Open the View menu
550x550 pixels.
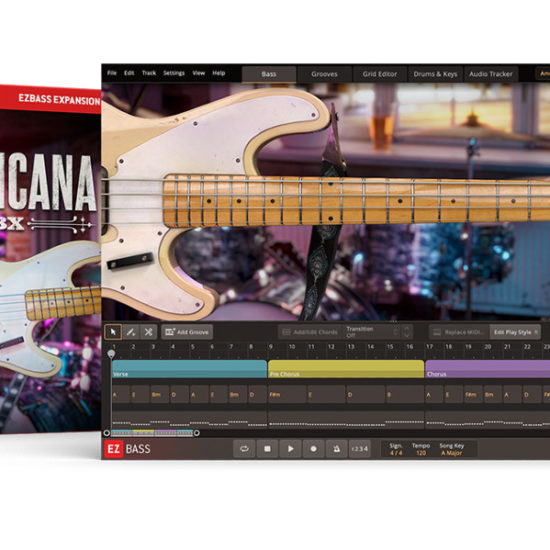[199, 73]
